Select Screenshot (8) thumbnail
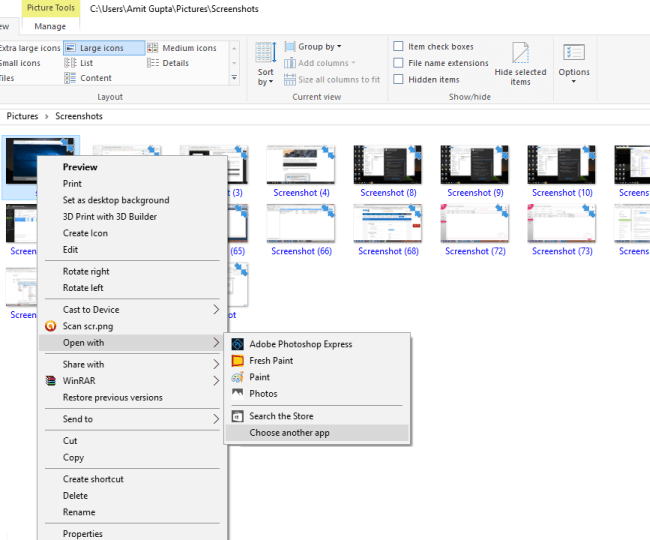Image resolution: width=650 pixels, height=540 pixels. 388,165
